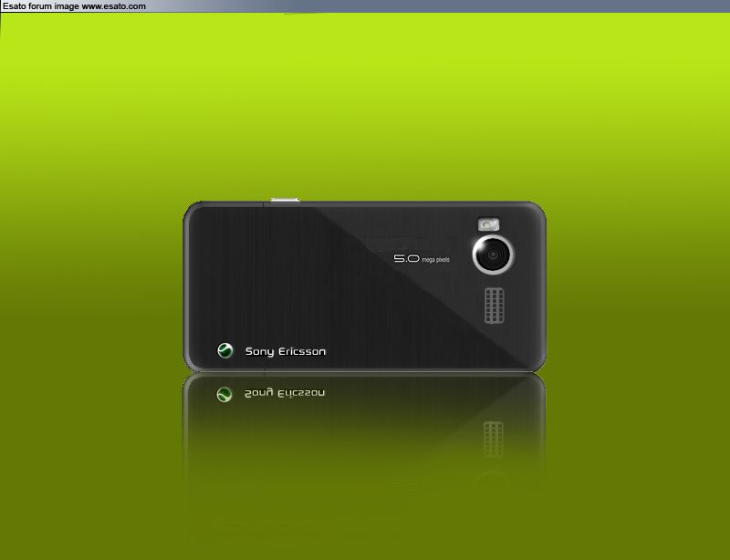Click the bright green background above phone

pos(365,100)
